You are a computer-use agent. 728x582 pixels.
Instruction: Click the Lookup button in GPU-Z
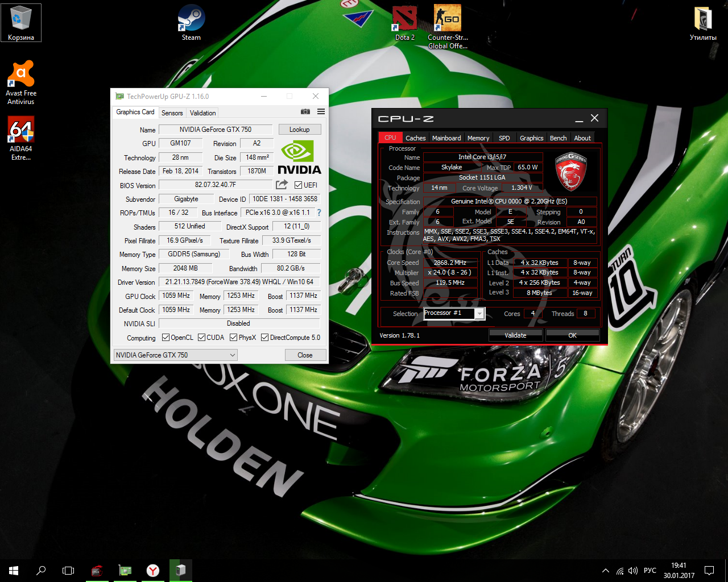(x=300, y=130)
